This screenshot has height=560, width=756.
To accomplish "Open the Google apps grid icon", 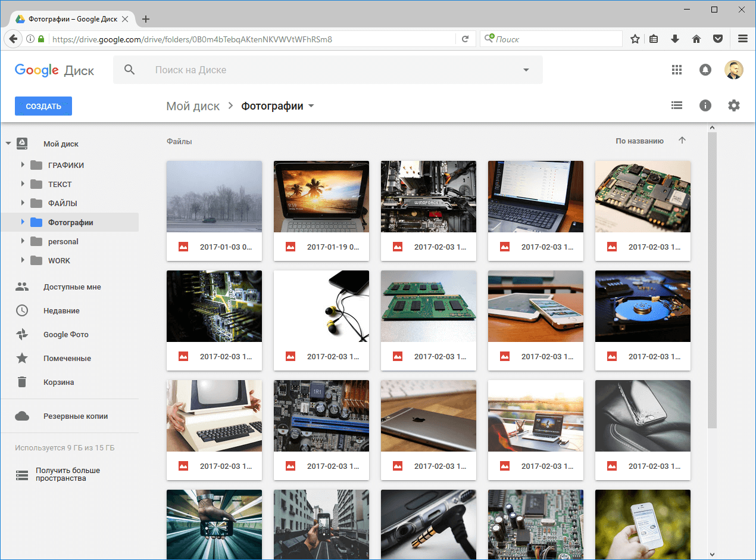I will 676,70.
